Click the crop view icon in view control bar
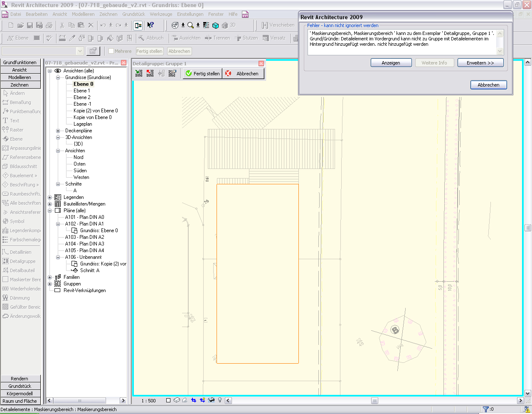 194,400
